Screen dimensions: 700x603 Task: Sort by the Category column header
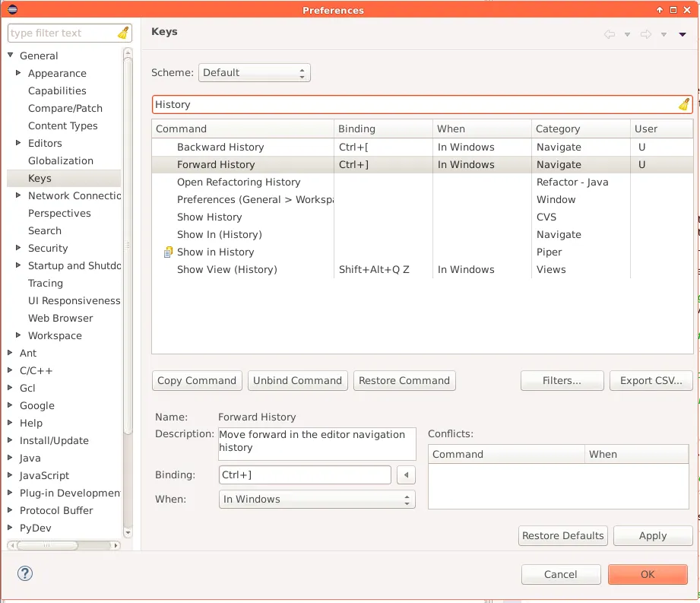coord(581,129)
